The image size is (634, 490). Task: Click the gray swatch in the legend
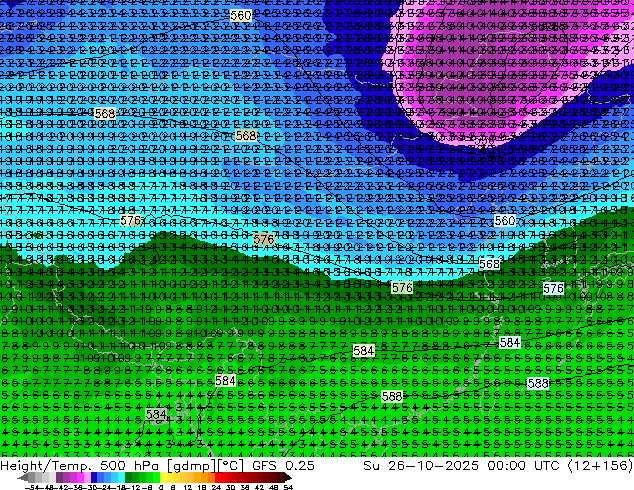[32, 477]
